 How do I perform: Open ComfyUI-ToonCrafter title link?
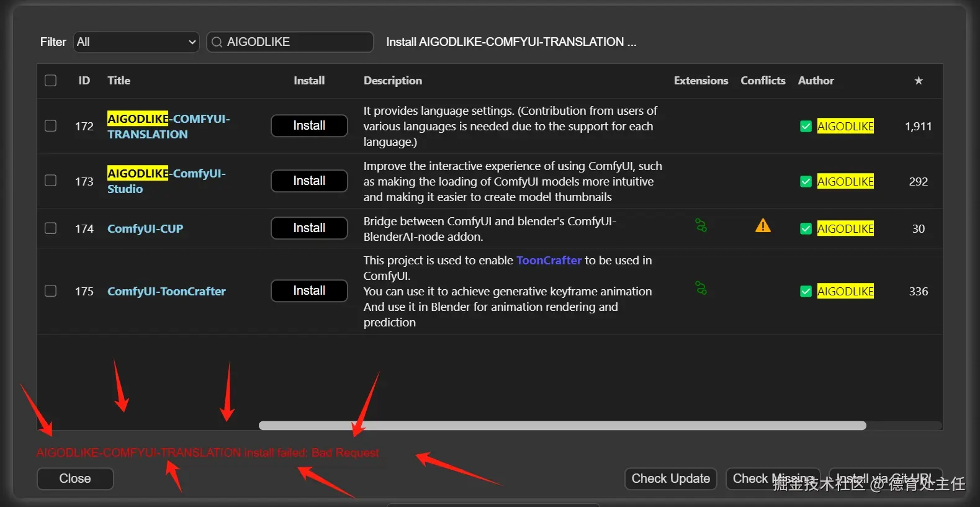coord(166,291)
